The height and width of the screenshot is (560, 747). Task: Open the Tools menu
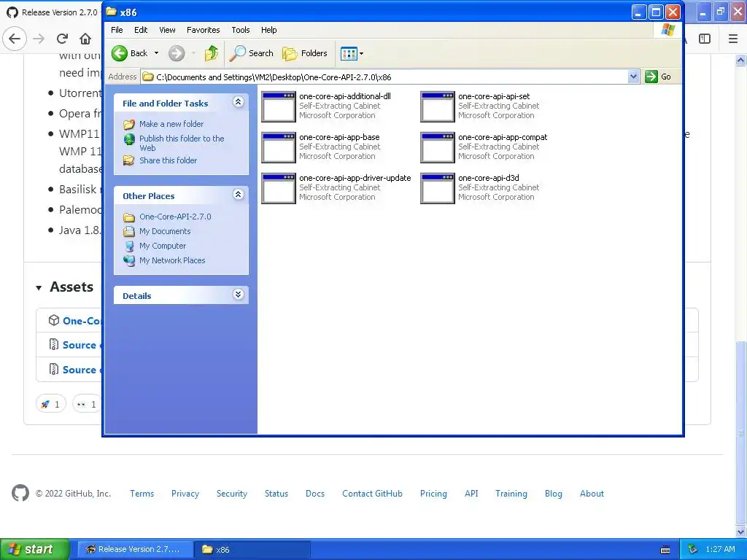(241, 30)
